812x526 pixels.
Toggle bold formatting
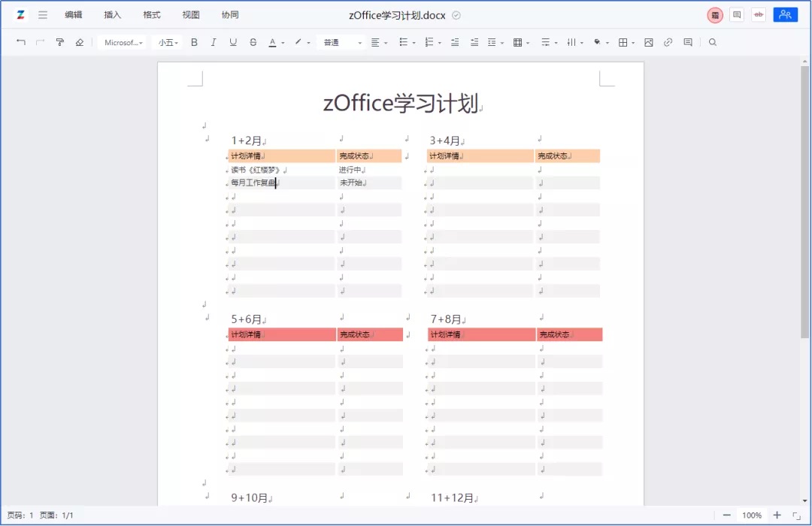click(194, 42)
